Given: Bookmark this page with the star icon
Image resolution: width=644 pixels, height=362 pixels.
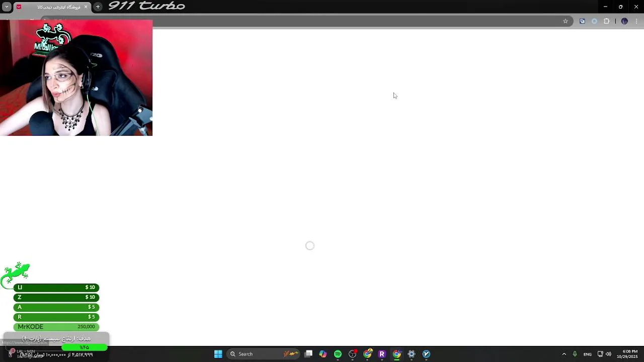Looking at the screenshot, I should [566, 21].
